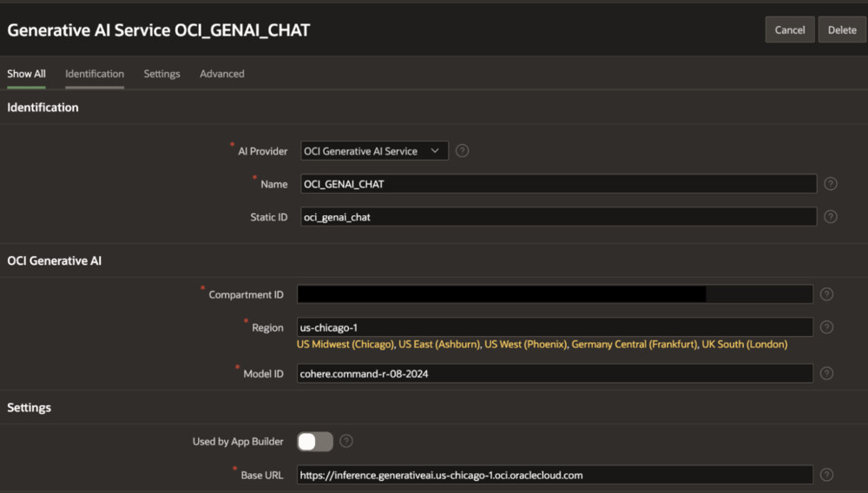Viewport: 868px width, 493px height.
Task: Click help icon next to AI Provider
Action: point(463,151)
